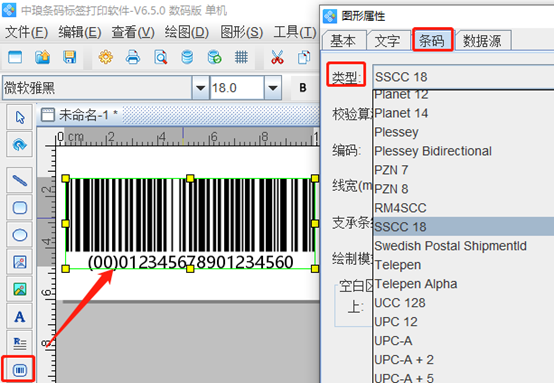The height and width of the screenshot is (383, 554).
Task: Open document settings gear icon
Action: click(x=106, y=57)
